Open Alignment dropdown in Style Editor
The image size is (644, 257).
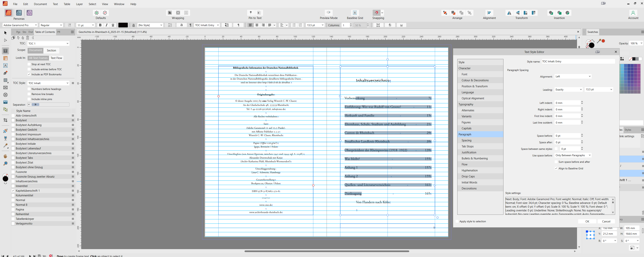(573, 77)
